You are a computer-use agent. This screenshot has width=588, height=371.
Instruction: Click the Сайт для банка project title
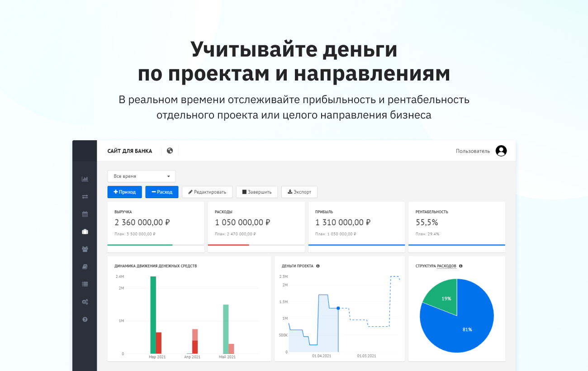(x=130, y=151)
